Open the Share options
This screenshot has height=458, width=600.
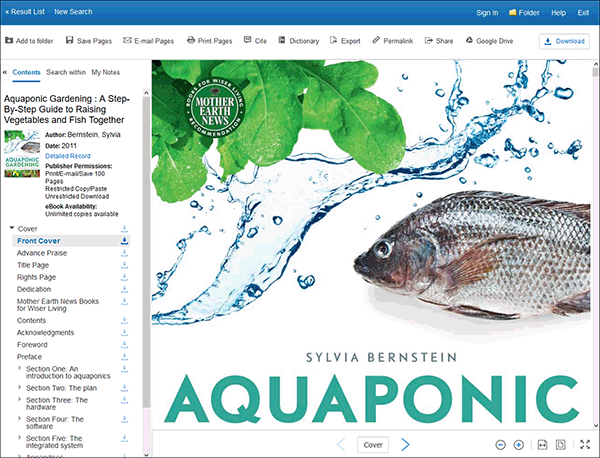point(439,40)
